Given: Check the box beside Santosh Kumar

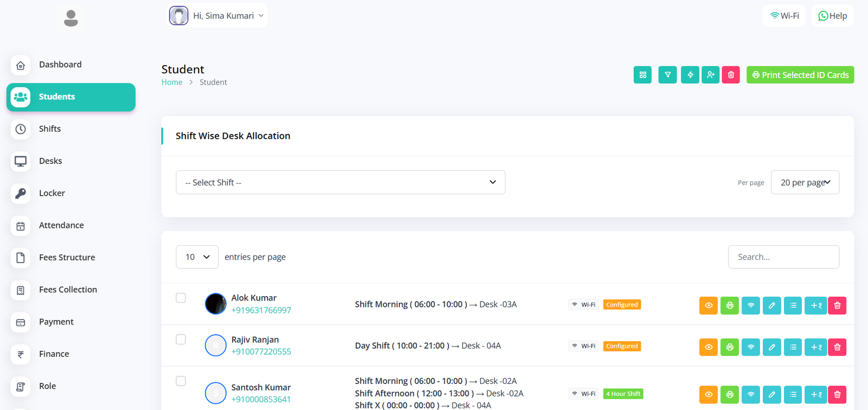Looking at the screenshot, I should click(181, 381).
